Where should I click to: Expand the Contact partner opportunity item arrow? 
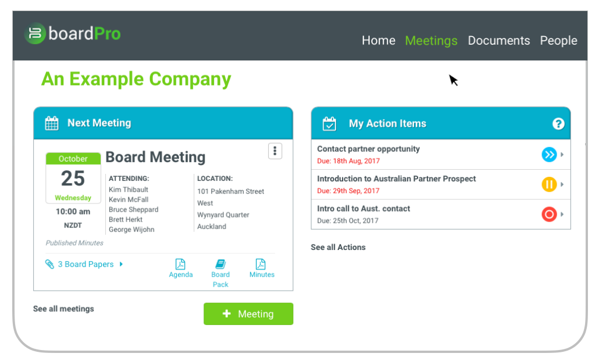pos(562,155)
